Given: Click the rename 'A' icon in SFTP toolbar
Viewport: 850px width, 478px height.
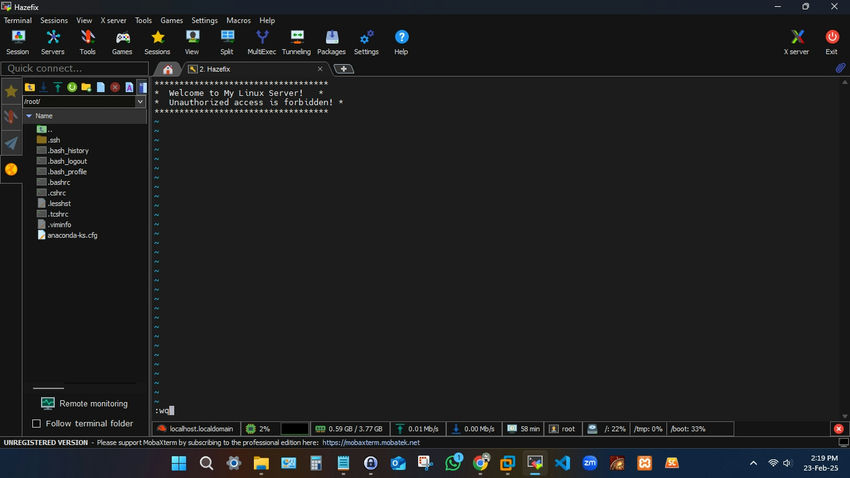Looking at the screenshot, I should click(x=129, y=87).
